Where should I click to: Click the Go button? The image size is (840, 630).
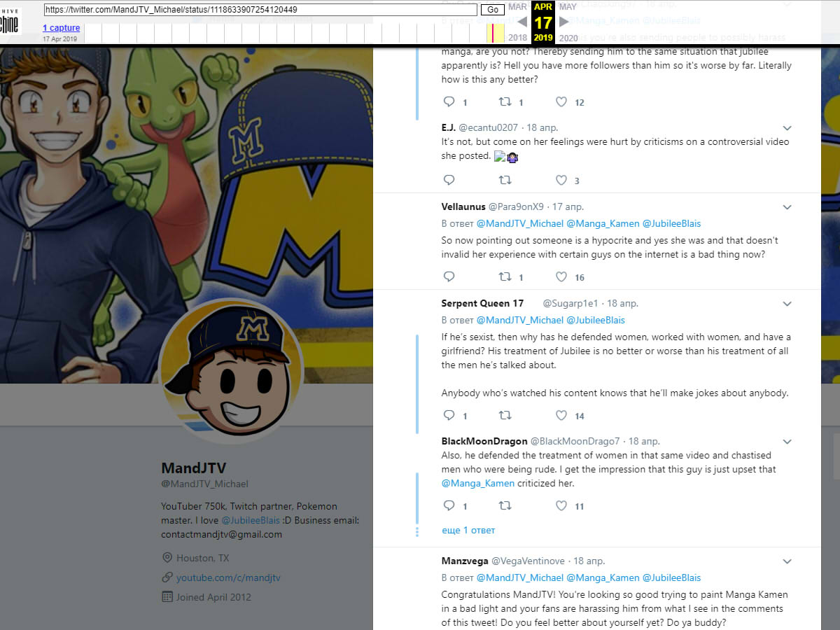coord(493,10)
